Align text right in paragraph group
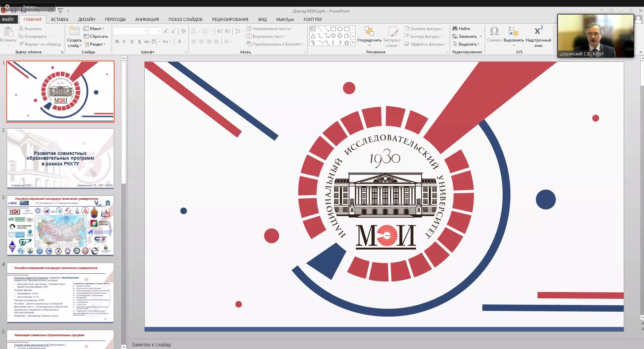The width and height of the screenshot is (644, 349). (x=209, y=42)
